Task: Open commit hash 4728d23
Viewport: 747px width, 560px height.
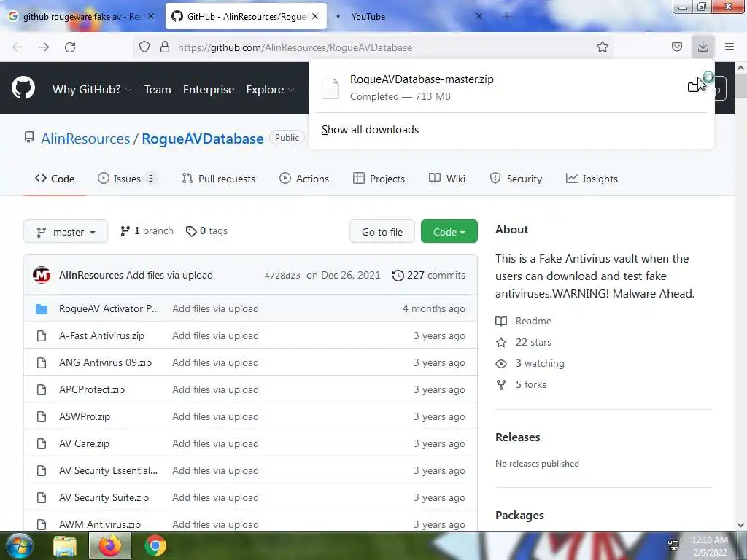Action: (x=282, y=276)
